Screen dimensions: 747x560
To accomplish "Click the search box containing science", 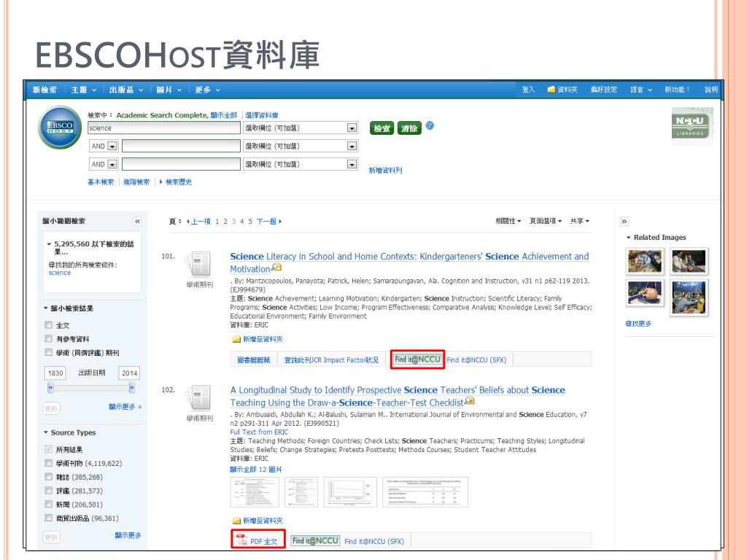I will (x=164, y=128).
